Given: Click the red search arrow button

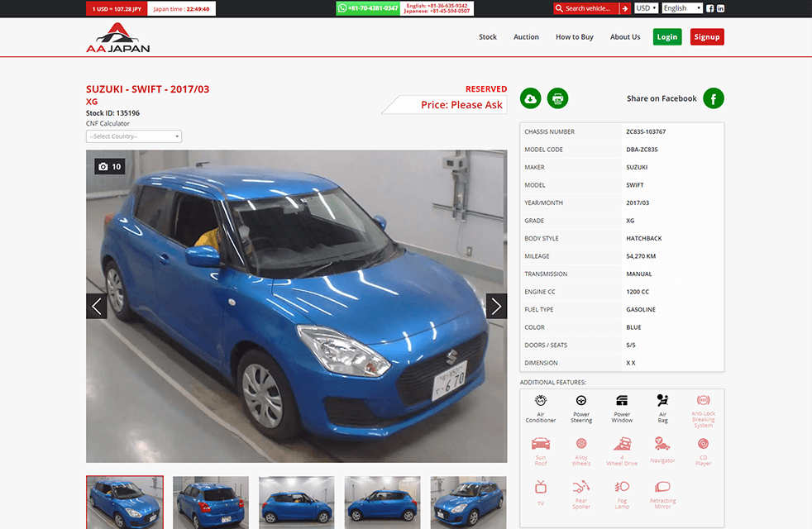Looking at the screenshot, I should pos(625,8).
